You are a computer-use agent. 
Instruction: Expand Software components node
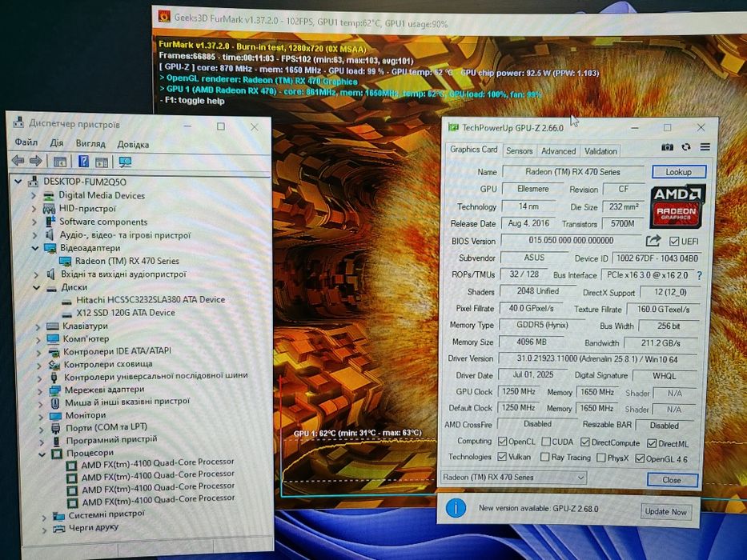pyautogui.click(x=34, y=222)
